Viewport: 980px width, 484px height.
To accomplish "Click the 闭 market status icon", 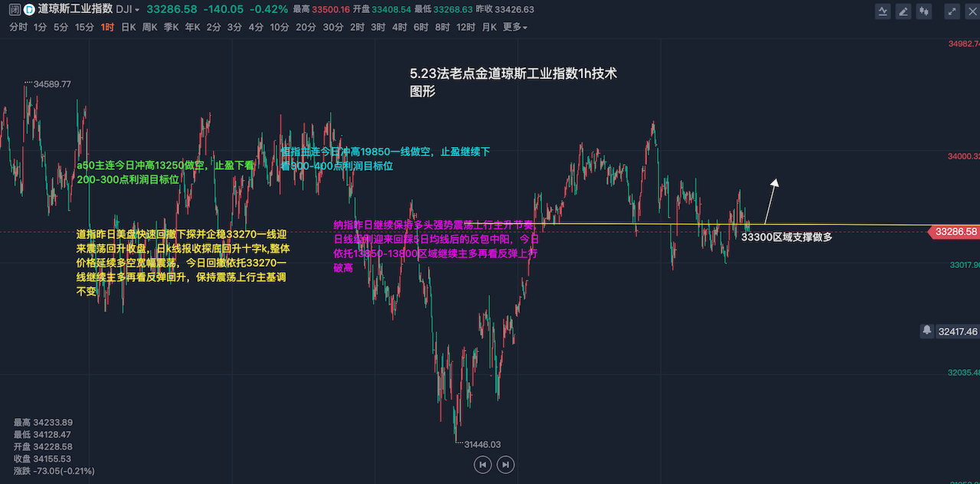I will [15, 10].
